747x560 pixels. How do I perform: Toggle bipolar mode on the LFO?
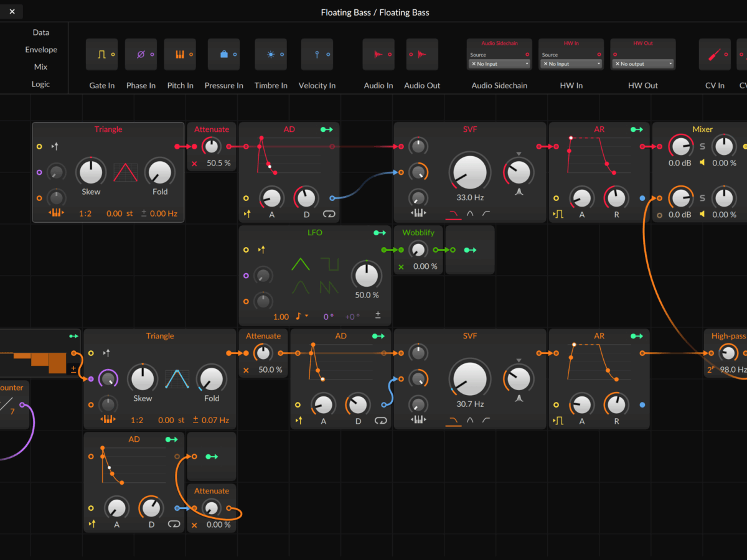tap(378, 315)
